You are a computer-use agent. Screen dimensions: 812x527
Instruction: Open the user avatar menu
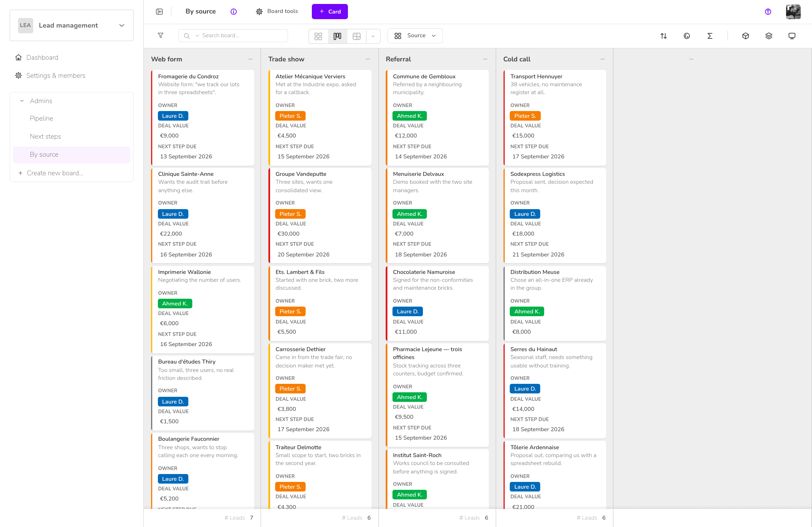(x=793, y=12)
